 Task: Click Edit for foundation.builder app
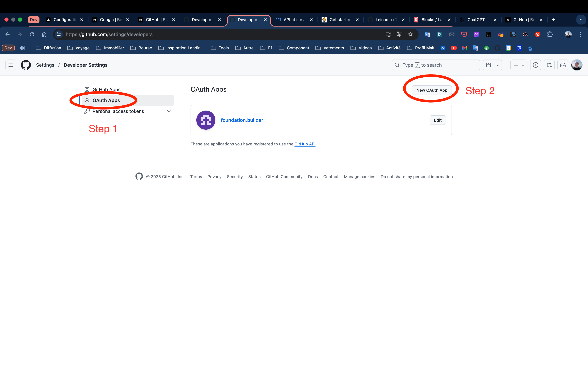pyautogui.click(x=437, y=120)
